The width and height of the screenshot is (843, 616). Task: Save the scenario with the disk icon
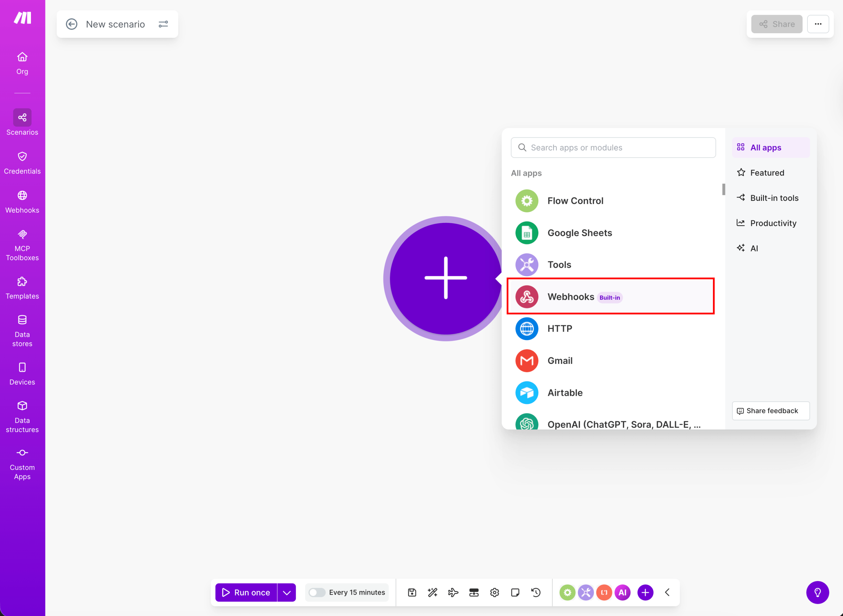(412, 593)
